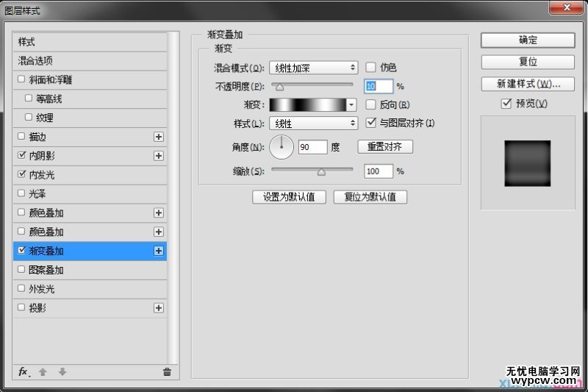Screen dimensions: 588x392
Task: Click the plus icon on the 描边 row
Action: click(159, 137)
